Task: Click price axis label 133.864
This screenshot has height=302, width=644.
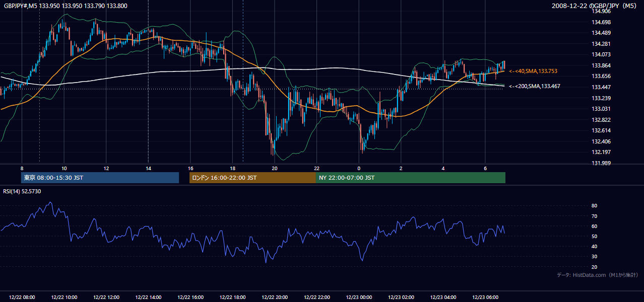Action: tap(601, 65)
